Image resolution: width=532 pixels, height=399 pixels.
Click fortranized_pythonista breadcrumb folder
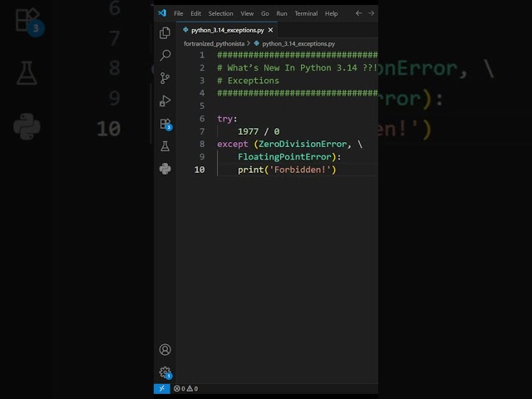coord(214,44)
